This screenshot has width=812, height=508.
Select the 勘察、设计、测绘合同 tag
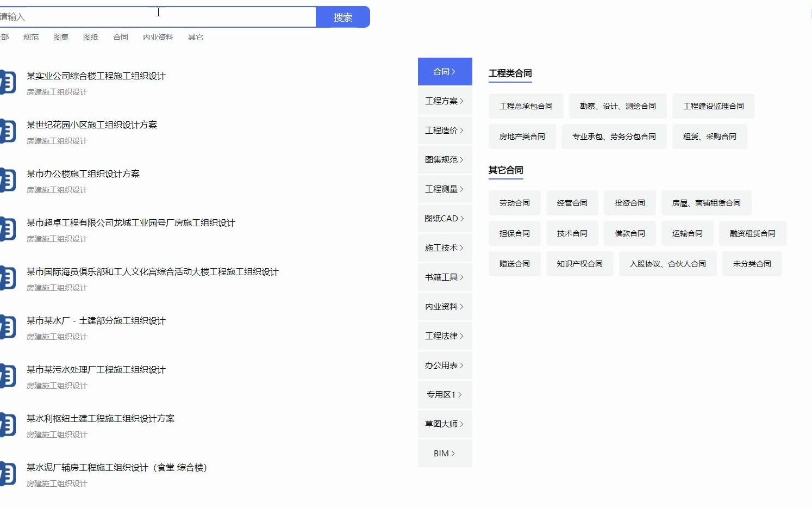618,106
